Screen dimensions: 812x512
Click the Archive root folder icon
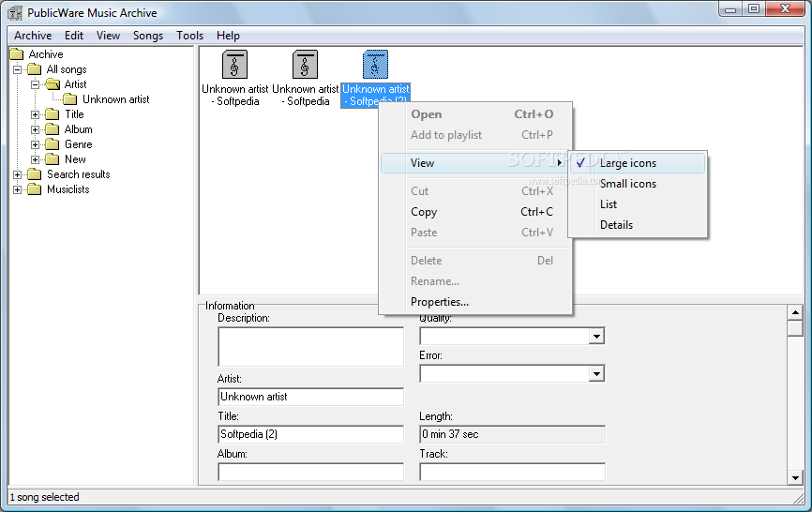17,54
